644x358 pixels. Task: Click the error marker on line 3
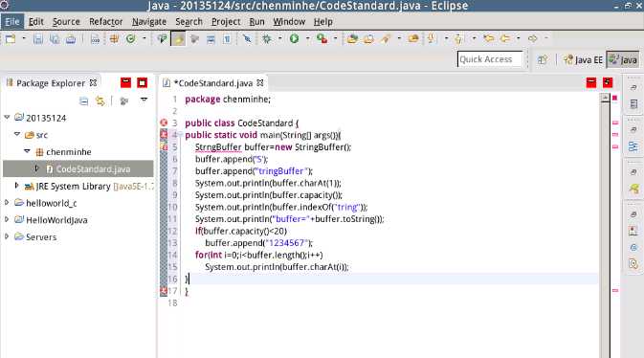[164, 123]
